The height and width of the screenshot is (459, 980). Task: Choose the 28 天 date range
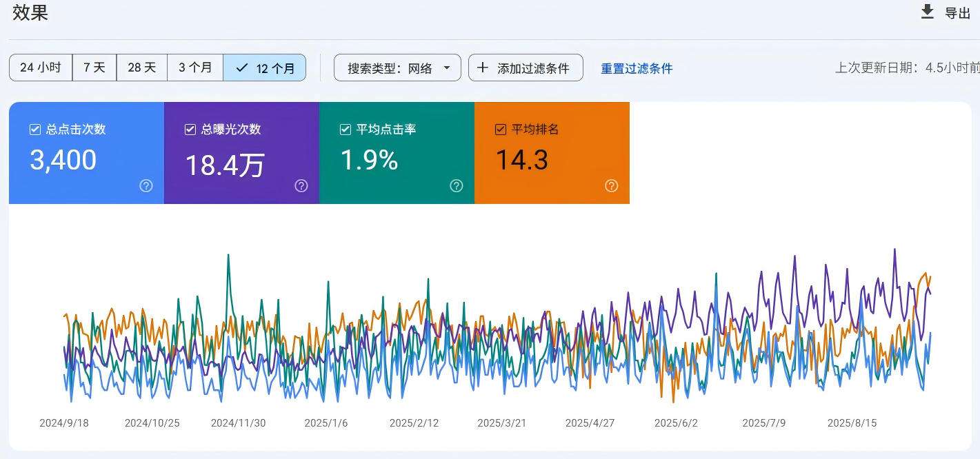(142, 68)
